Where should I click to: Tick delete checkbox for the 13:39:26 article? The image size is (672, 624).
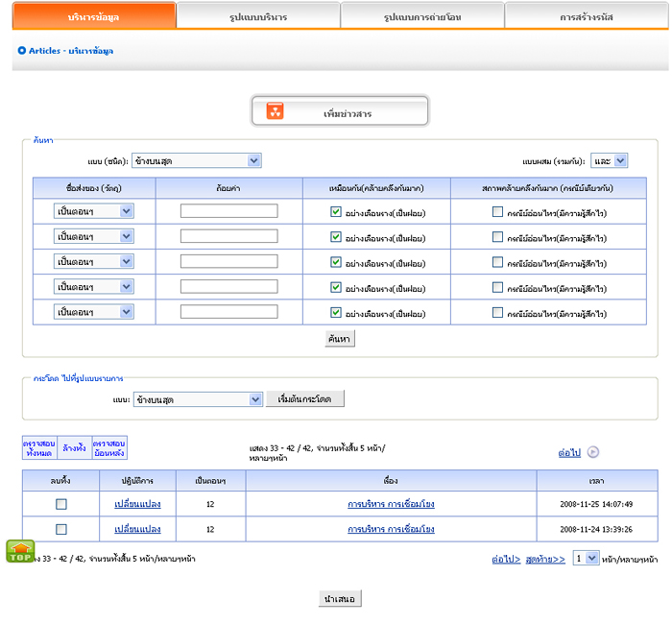click(61, 529)
